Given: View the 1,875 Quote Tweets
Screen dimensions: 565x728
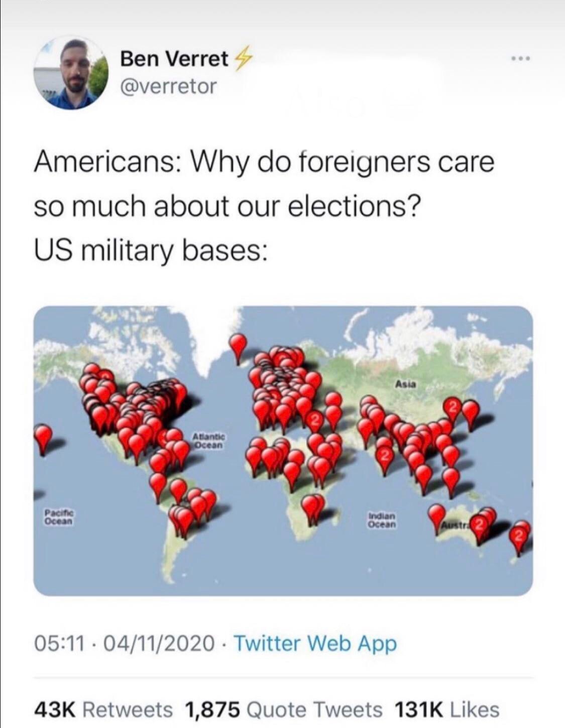Looking at the screenshot, I should (284, 709).
